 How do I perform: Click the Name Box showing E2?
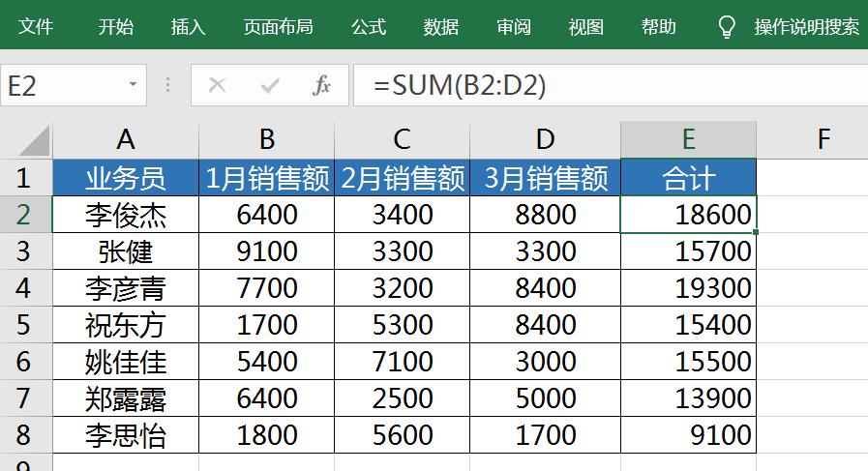coord(74,85)
